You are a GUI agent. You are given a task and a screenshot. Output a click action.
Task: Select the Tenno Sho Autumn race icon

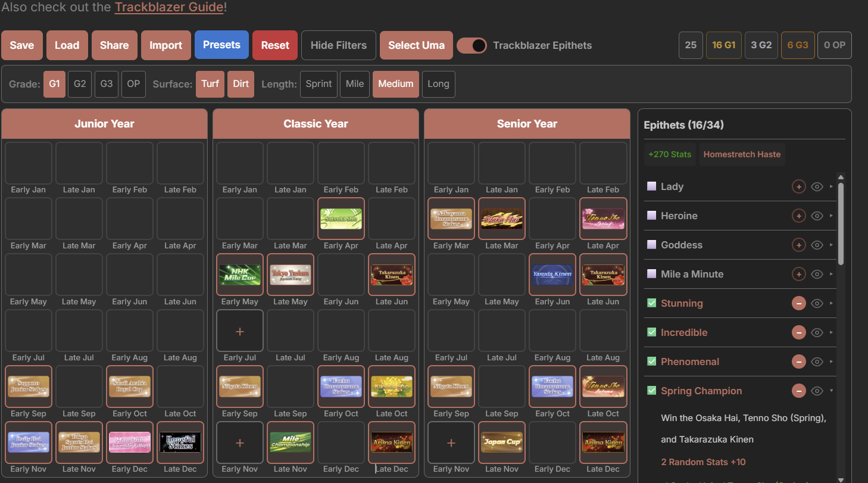pyautogui.click(x=603, y=386)
